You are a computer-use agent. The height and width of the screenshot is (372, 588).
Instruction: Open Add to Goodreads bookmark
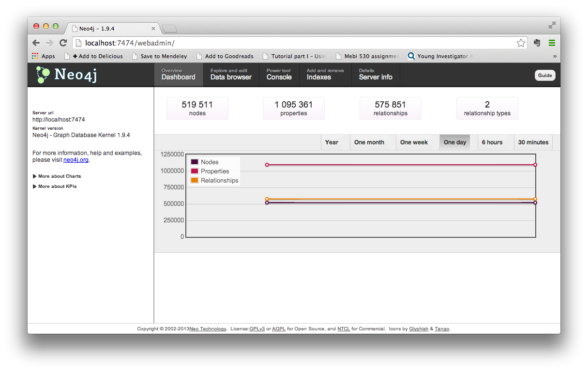coord(225,56)
